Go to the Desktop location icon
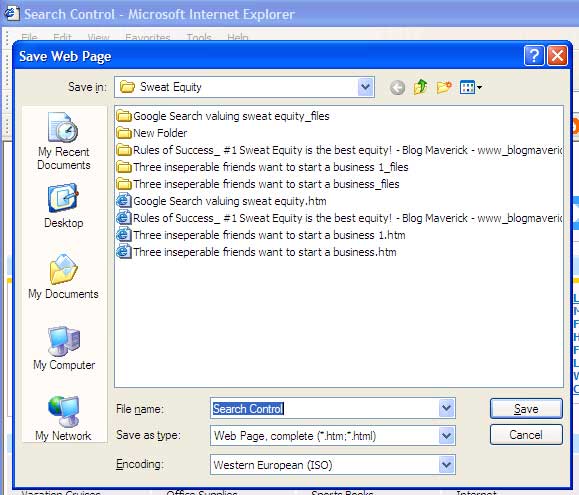This screenshot has height=495, width=579. (64, 206)
